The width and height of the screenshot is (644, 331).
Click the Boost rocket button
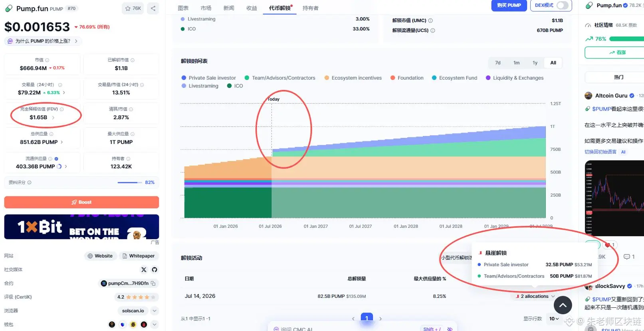(81, 202)
